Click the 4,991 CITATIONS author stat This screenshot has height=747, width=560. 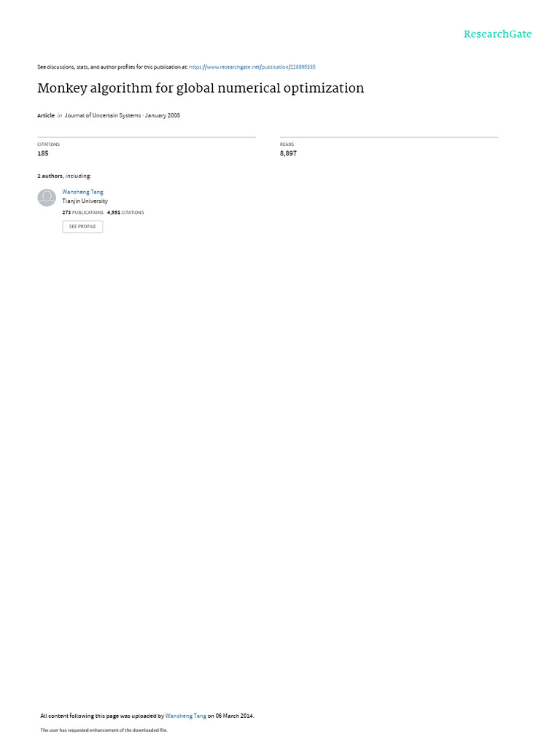[x=125, y=212]
